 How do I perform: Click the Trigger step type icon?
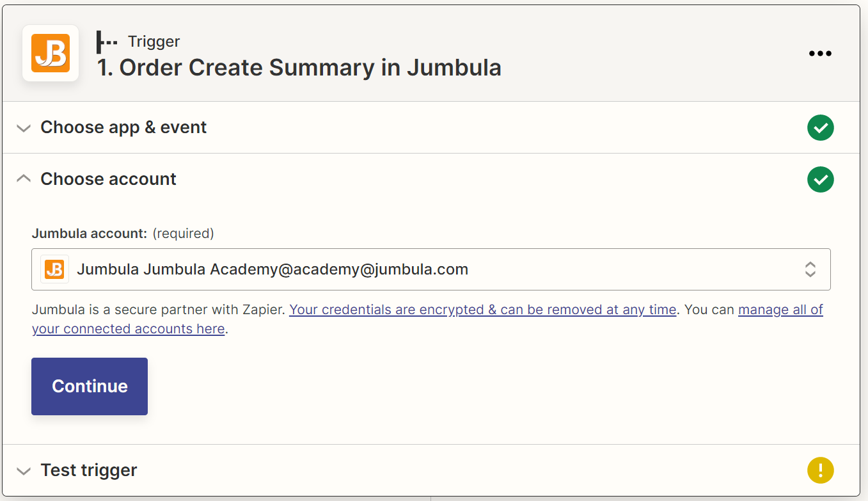[106, 42]
